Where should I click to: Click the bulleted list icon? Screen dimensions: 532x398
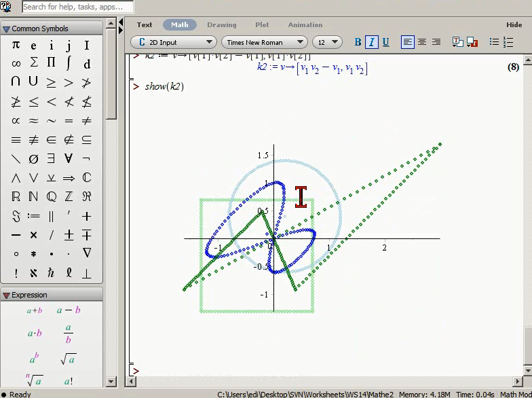pos(494,42)
